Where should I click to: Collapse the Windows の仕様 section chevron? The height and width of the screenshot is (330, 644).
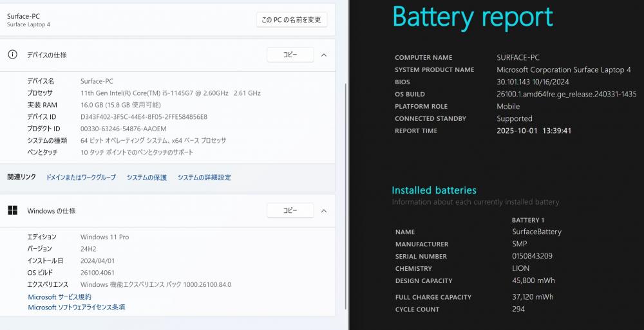pos(324,211)
